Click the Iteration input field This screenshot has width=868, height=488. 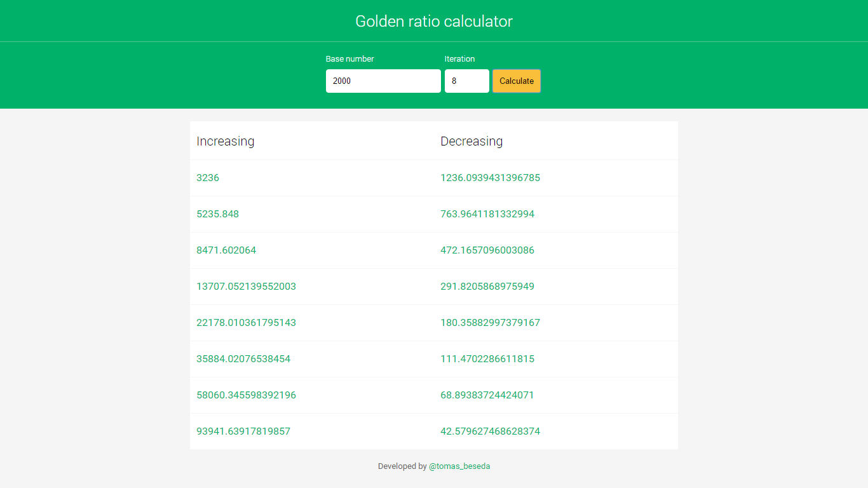[467, 81]
